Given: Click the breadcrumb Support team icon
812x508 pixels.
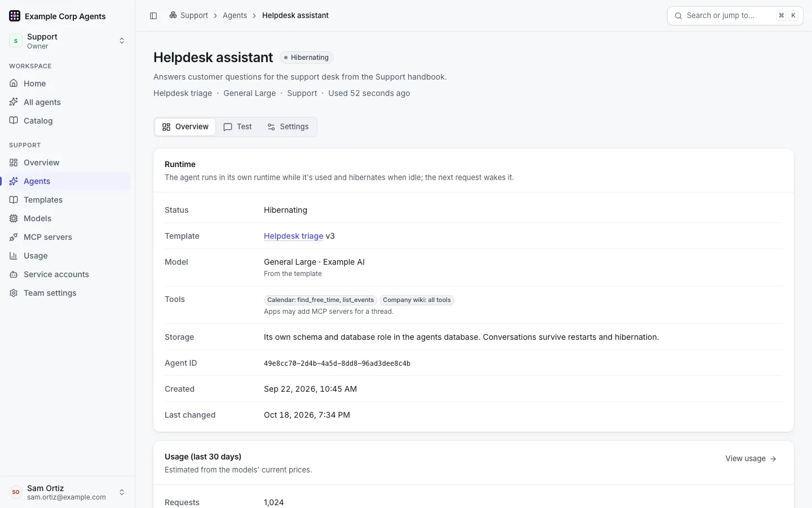Looking at the screenshot, I should [x=173, y=15].
